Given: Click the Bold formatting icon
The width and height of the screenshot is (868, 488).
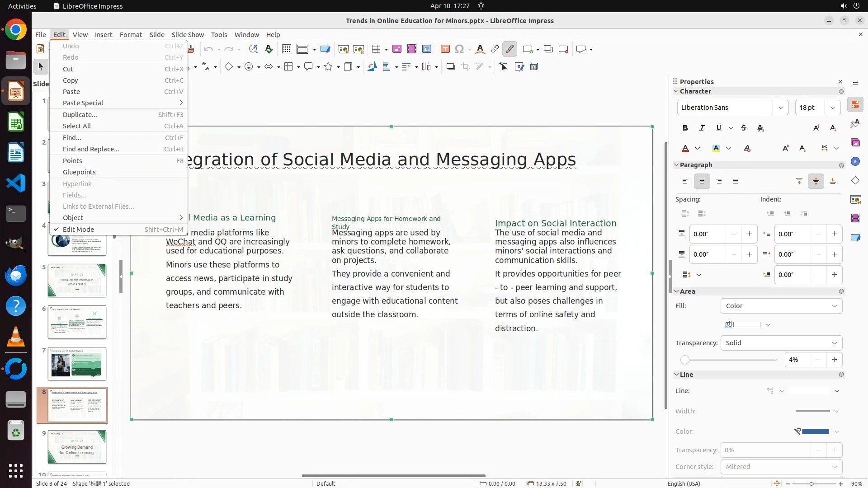Looking at the screenshot, I should point(685,128).
